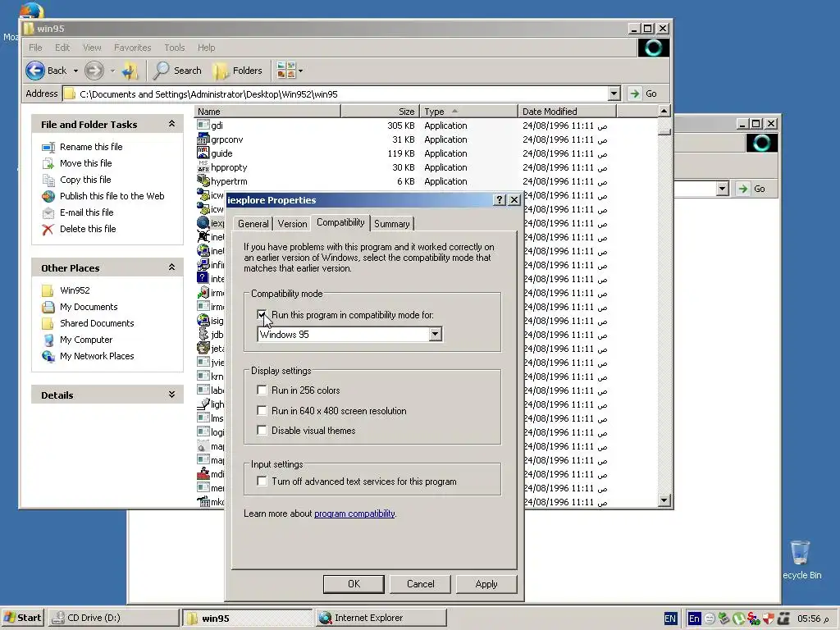Open Shared Documents in Other Places
Viewport: 840px width, 630px height.
pyautogui.click(x=97, y=323)
